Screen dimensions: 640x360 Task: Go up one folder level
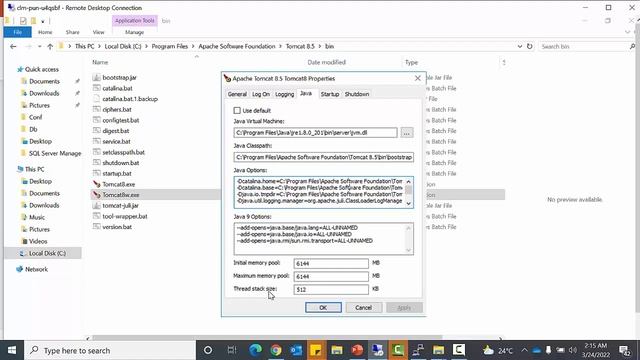(50, 47)
